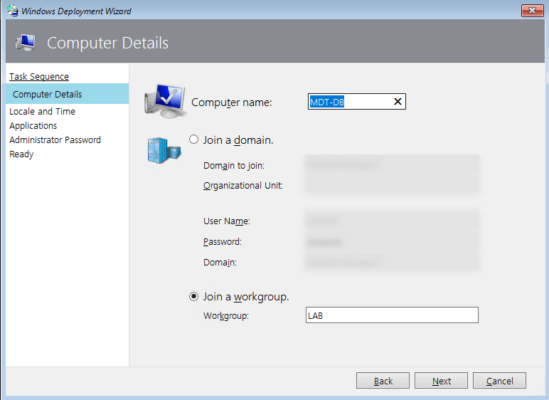
Task: Select Computer Details in the wizard steps
Action: (x=67, y=94)
